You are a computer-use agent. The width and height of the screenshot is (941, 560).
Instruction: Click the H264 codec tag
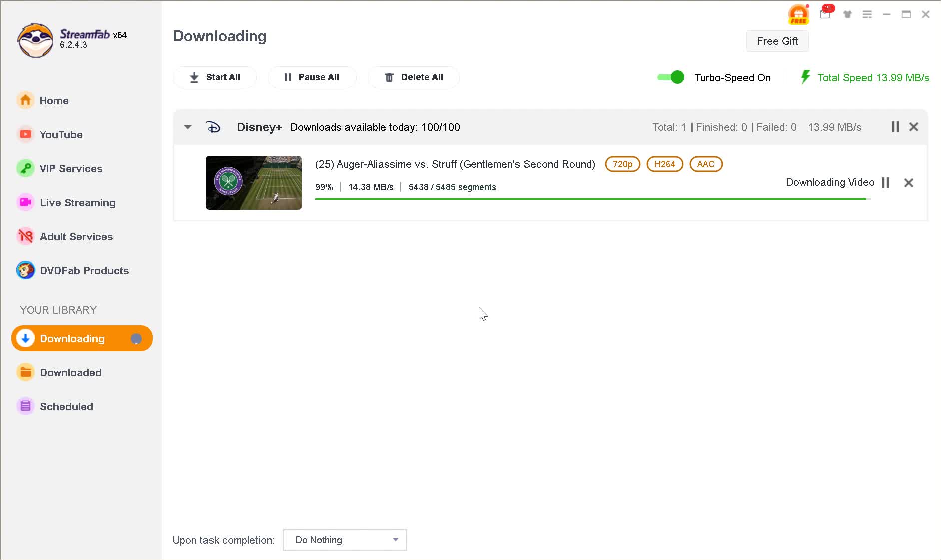[665, 164]
